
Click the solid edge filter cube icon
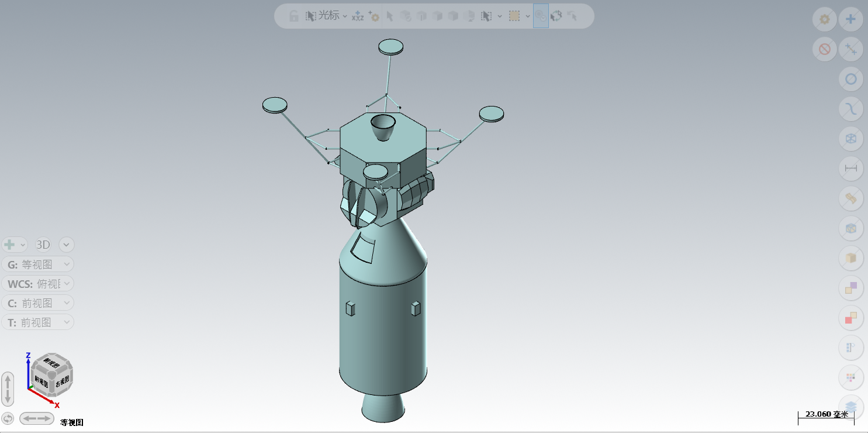coord(421,16)
